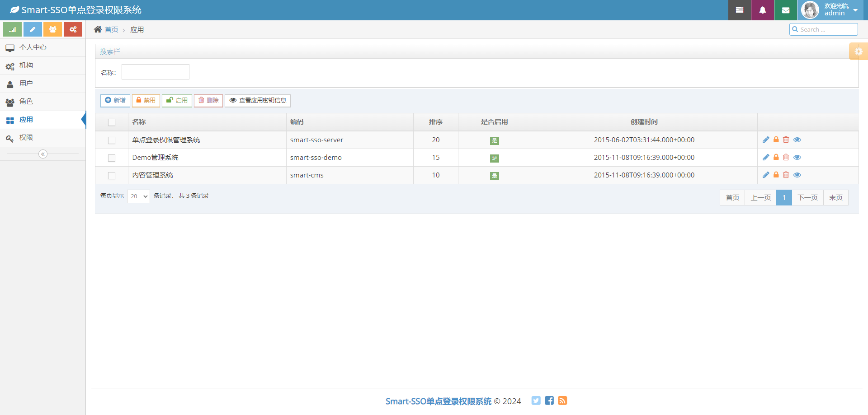This screenshot has width=868, height=415.
Task: Edit the smart-cms row with pencil icon
Action: (x=766, y=175)
